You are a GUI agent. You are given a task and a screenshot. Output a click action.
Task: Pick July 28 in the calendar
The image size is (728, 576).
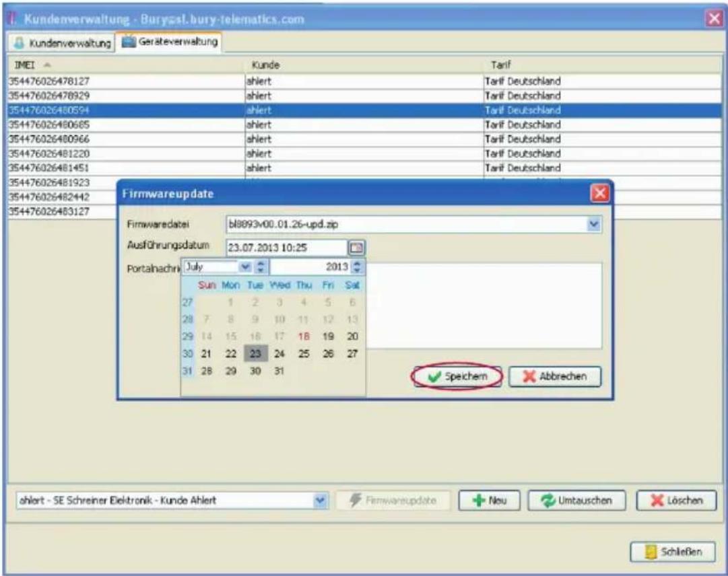(x=207, y=371)
